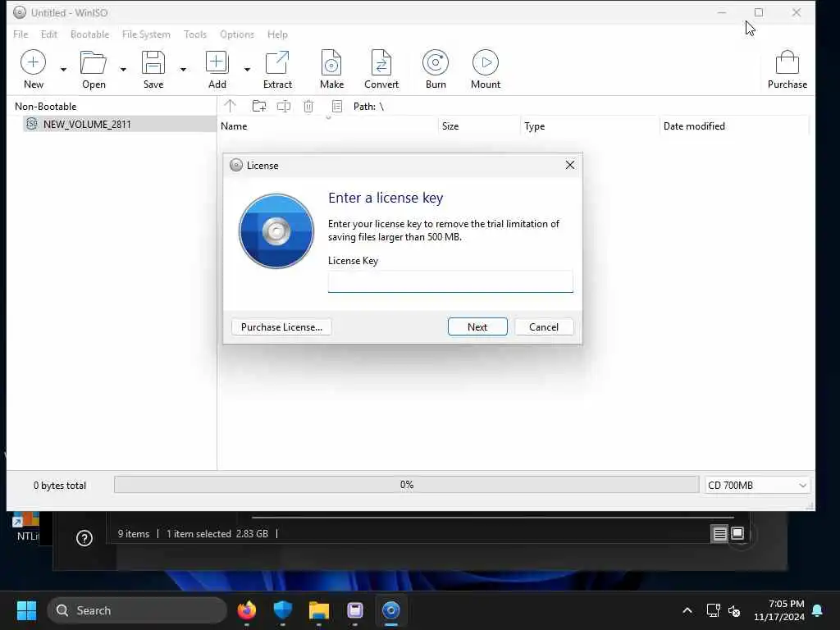The width and height of the screenshot is (840, 630).
Task: Click the License Key input field
Action: pyautogui.click(x=450, y=282)
